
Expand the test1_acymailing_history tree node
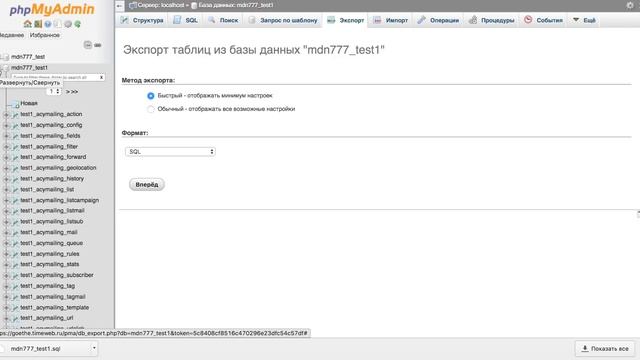coord(6,179)
